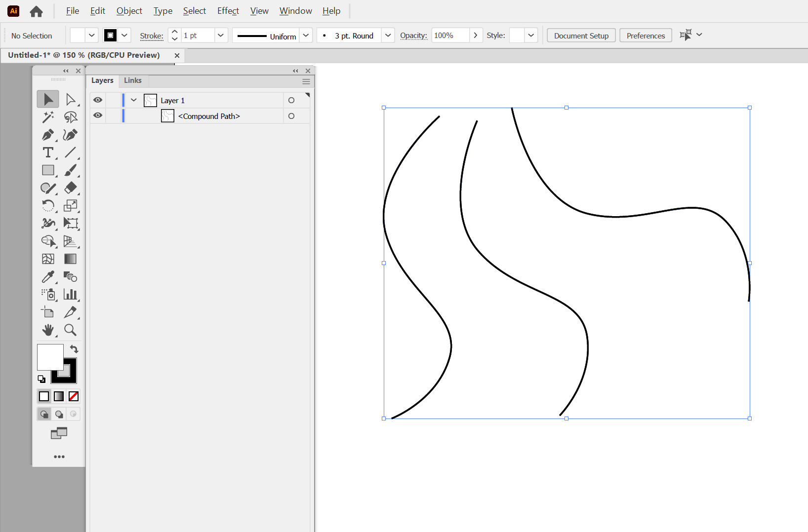Open the variable width profile dropdown
This screenshot has height=532, width=808.
[306, 35]
